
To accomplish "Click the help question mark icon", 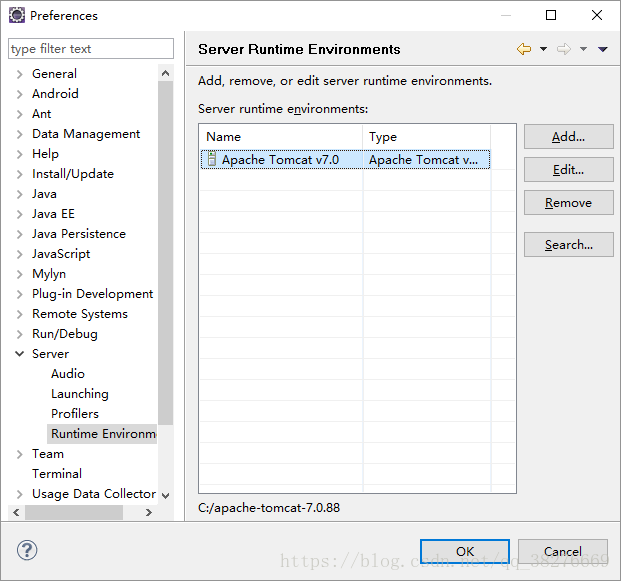I will point(27,550).
